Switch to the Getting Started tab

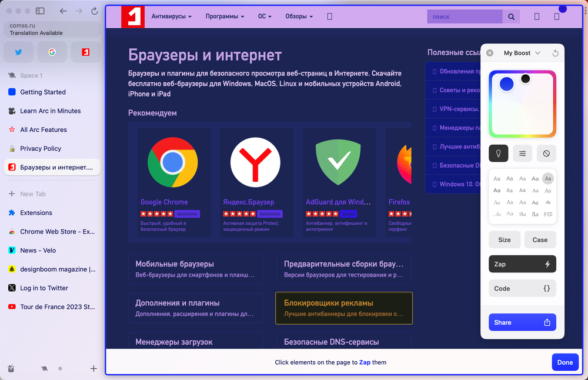click(x=52, y=92)
